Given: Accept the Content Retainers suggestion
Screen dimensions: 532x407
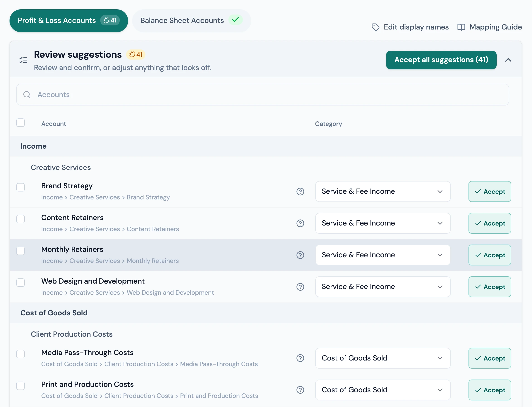Looking at the screenshot, I should 489,223.
